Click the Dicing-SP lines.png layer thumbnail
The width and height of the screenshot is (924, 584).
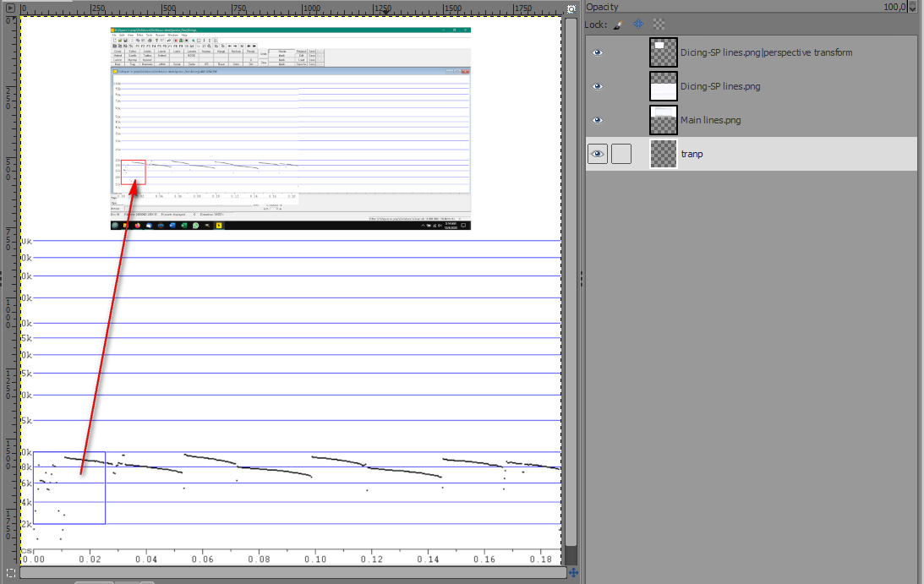pyautogui.click(x=663, y=86)
